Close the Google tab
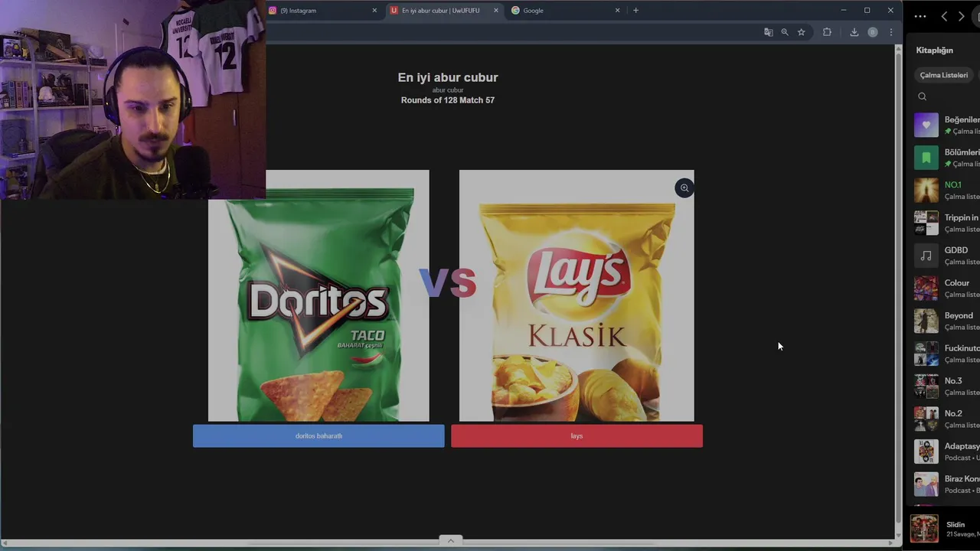This screenshot has width=980, height=551. 617,11
